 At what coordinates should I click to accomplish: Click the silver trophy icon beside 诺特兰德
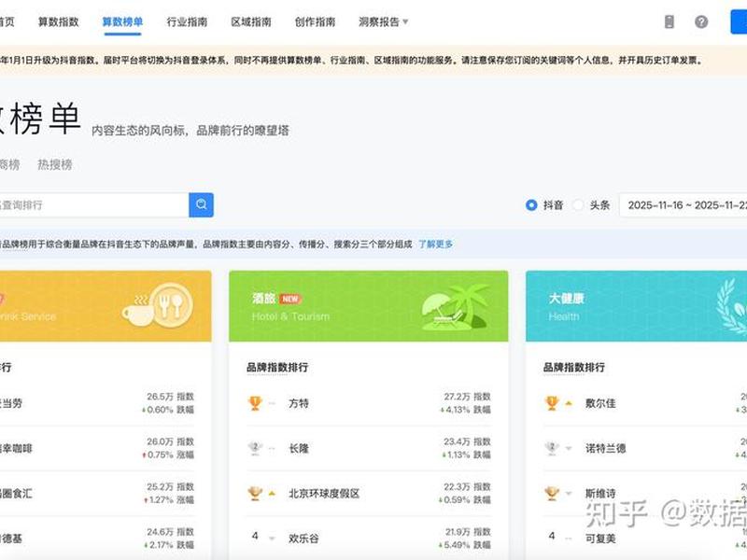[552, 448]
